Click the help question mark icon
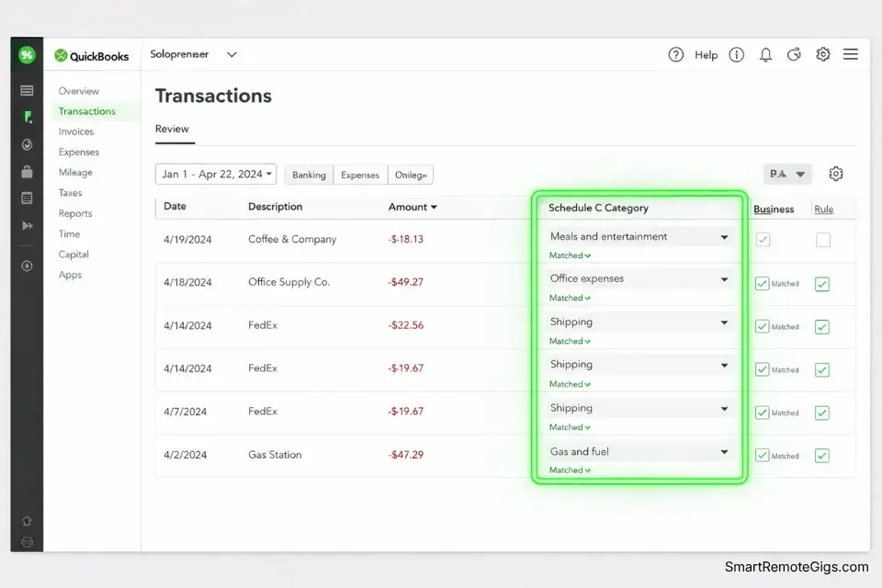The width and height of the screenshot is (882, 588). pos(675,54)
